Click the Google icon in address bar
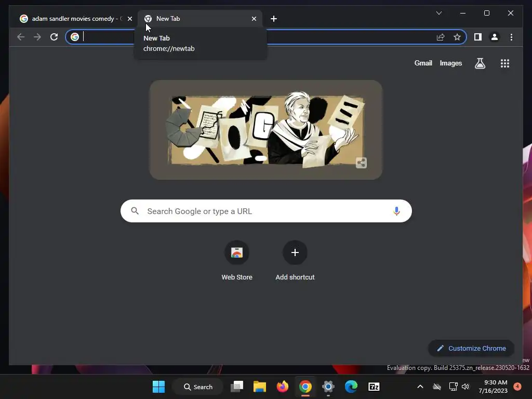This screenshot has height=399, width=532. [x=75, y=37]
